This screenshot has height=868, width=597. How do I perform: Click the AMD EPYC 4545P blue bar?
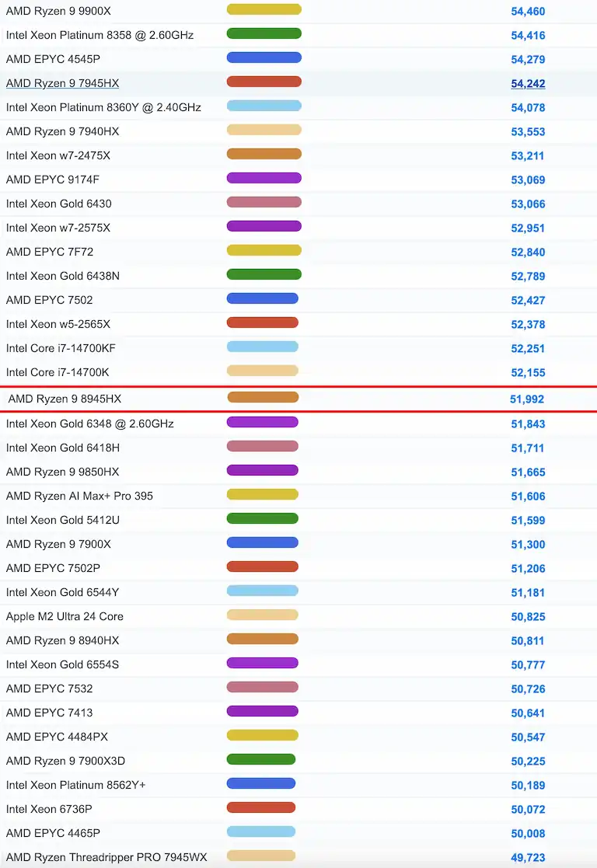click(x=264, y=58)
